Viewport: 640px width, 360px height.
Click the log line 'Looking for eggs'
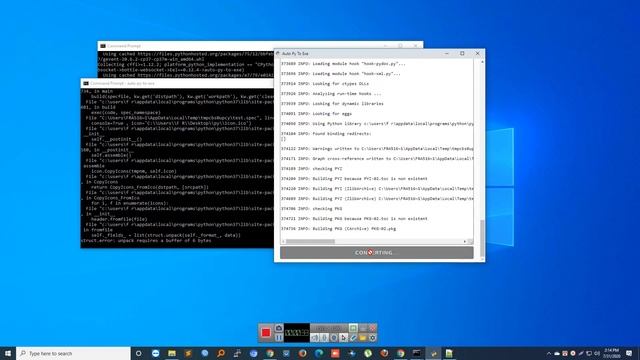pyautogui.click(x=316, y=114)
